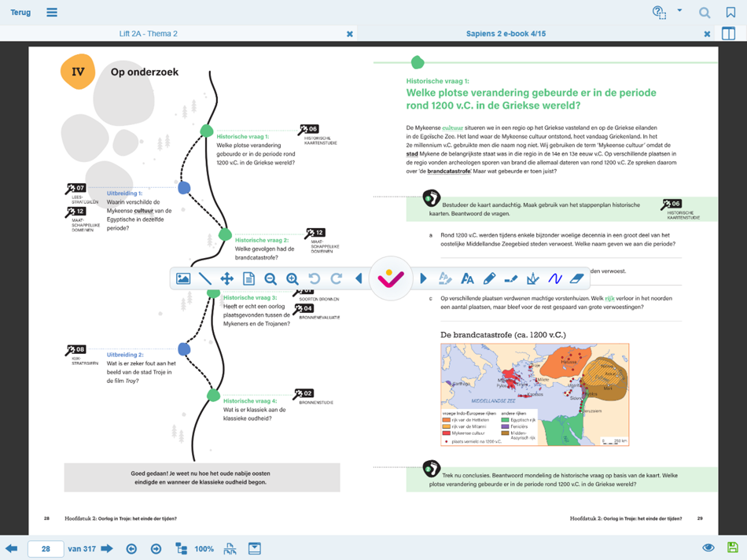The image size is (747, 560).
Task: Click the green 'rijk' glossary link in question c
Action: pos(610,298)
